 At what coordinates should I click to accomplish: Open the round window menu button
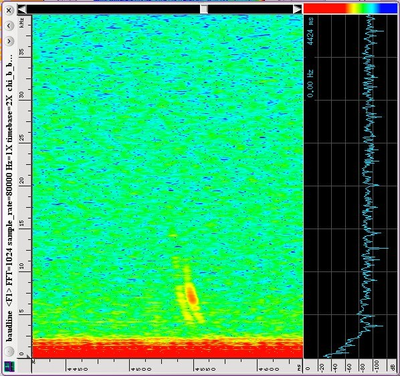(x=9, y=351)
